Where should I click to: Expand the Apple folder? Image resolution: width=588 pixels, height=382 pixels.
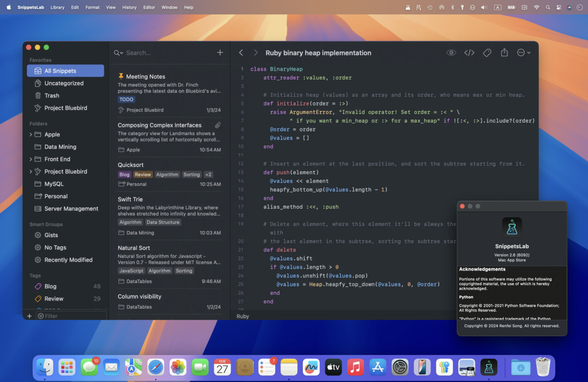(31, 135)
